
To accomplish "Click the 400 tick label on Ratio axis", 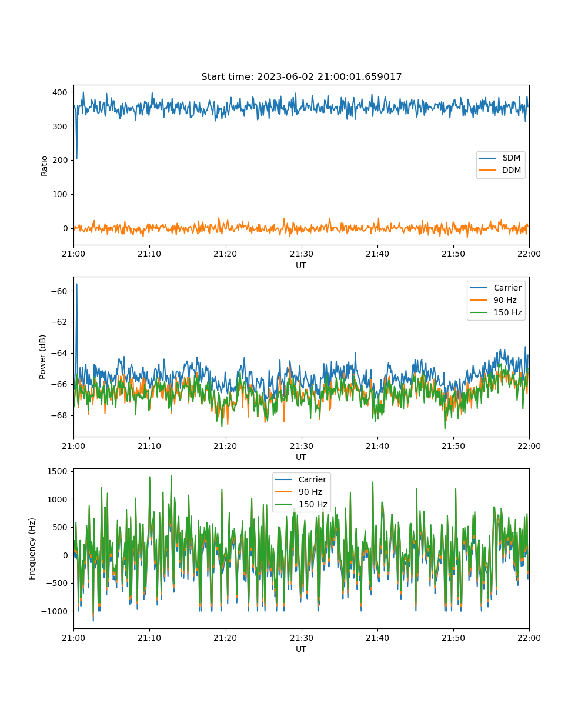I will (x=61, y=92).
